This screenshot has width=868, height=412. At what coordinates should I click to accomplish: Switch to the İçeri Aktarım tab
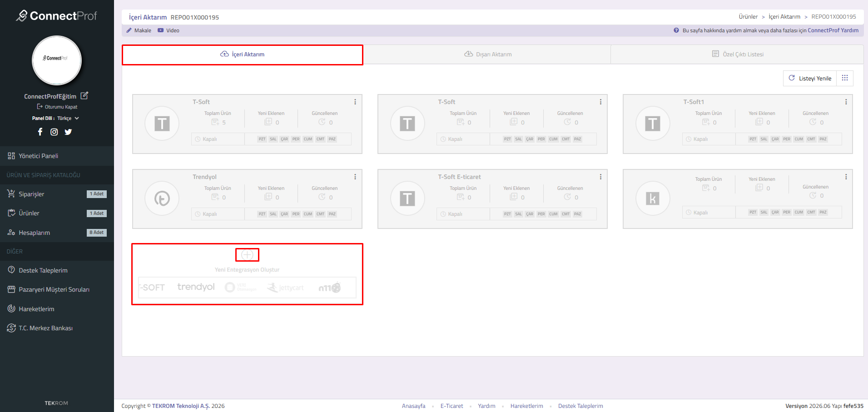tap(243, 55)
